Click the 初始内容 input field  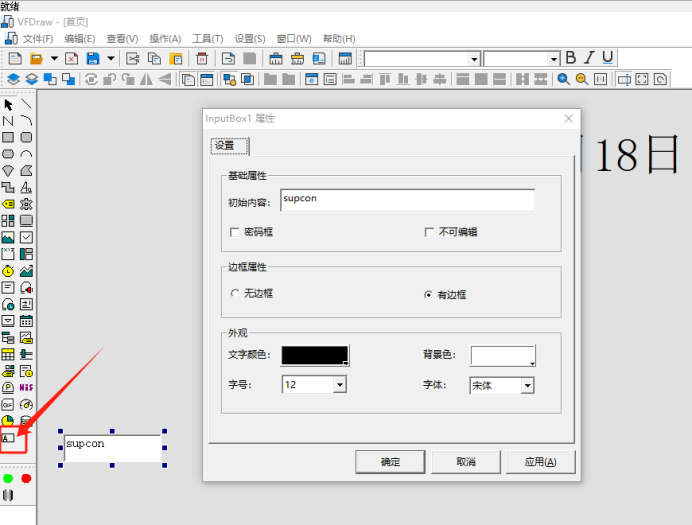click(x=407, y=200)
